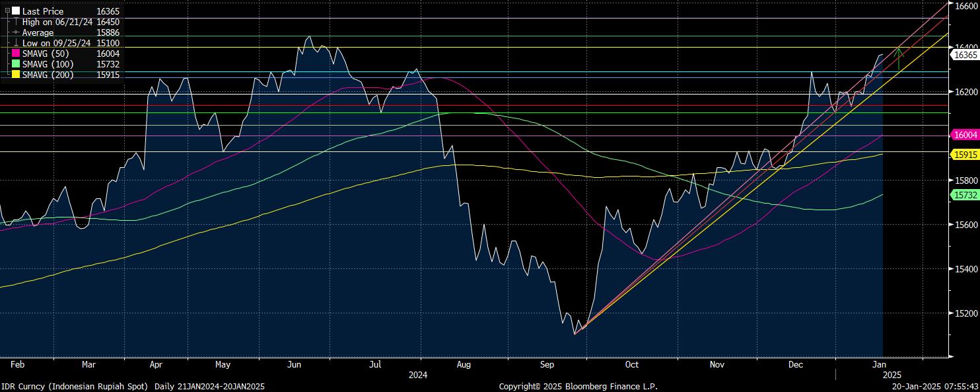Collapse the Last Price legend tree

tap(7, 11)
